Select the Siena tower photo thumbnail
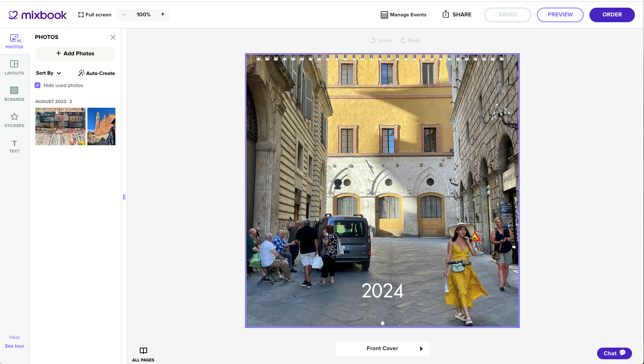The image size is (644, 364). 101,126
